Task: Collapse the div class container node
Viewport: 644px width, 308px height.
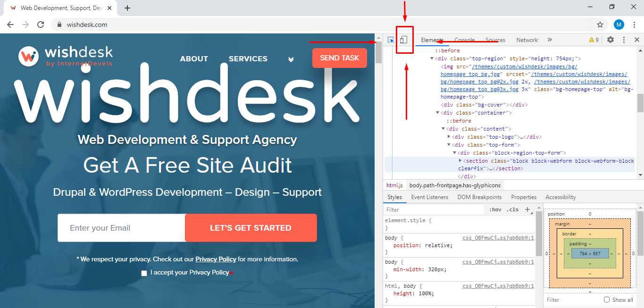Action: click(438, 113)
